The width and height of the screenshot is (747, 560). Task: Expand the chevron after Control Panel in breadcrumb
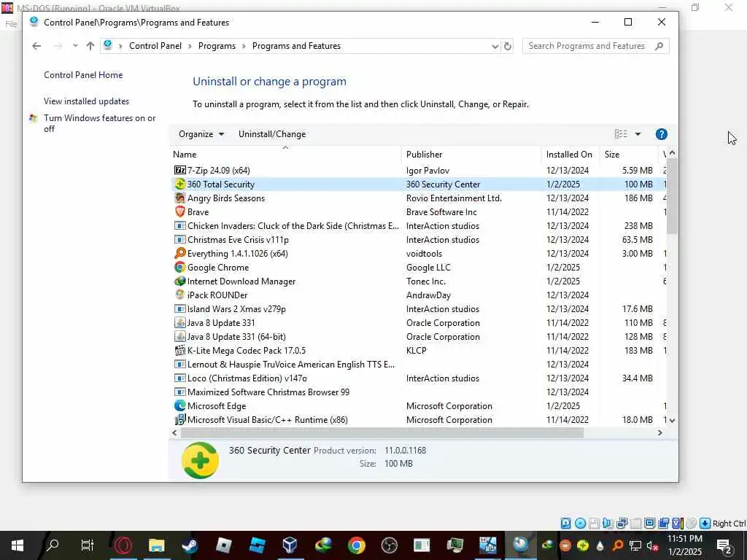coord(190,46)
